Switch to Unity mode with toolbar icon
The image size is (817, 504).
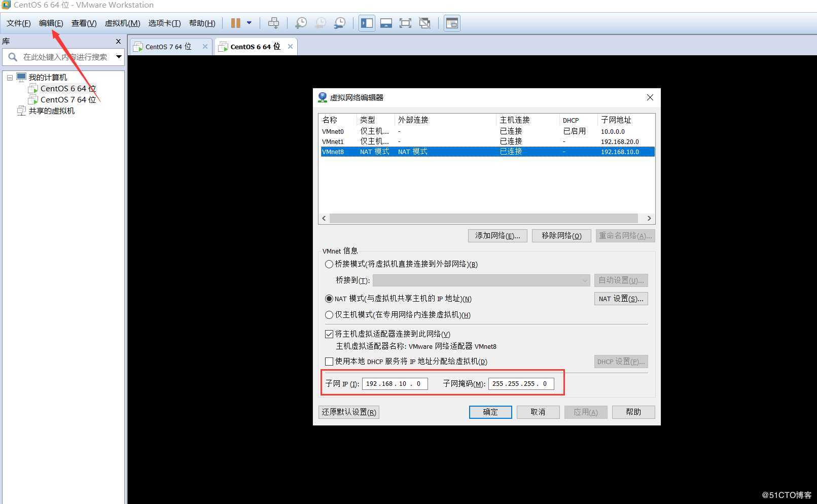[424, 22]
